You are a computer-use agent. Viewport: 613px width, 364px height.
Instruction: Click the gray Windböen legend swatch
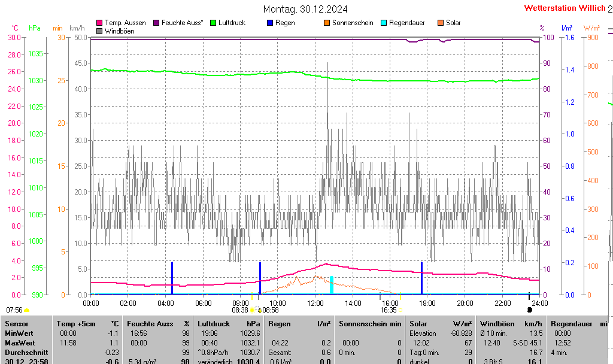pos(99,31)
